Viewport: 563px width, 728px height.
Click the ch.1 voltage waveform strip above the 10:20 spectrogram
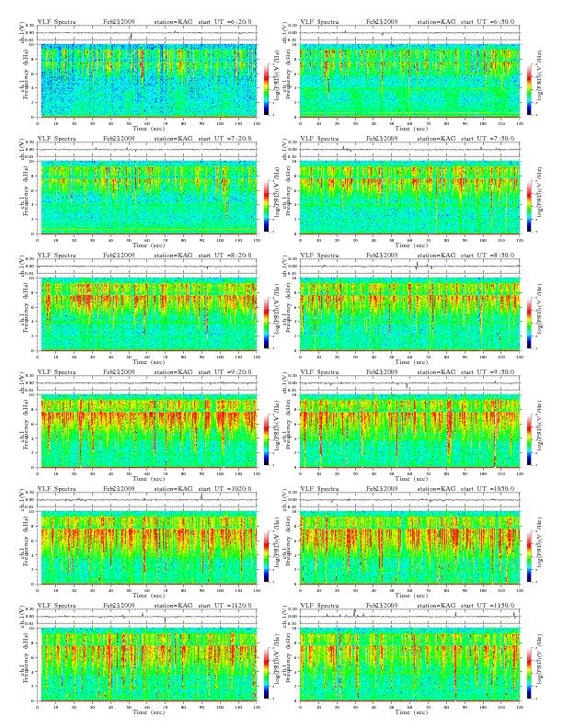(147, 500)
